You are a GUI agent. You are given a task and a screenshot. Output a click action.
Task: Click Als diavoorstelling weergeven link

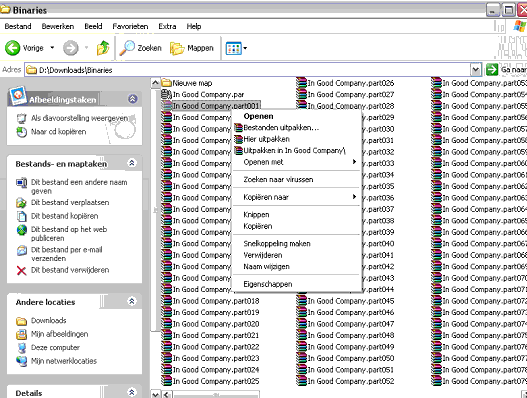80,118
